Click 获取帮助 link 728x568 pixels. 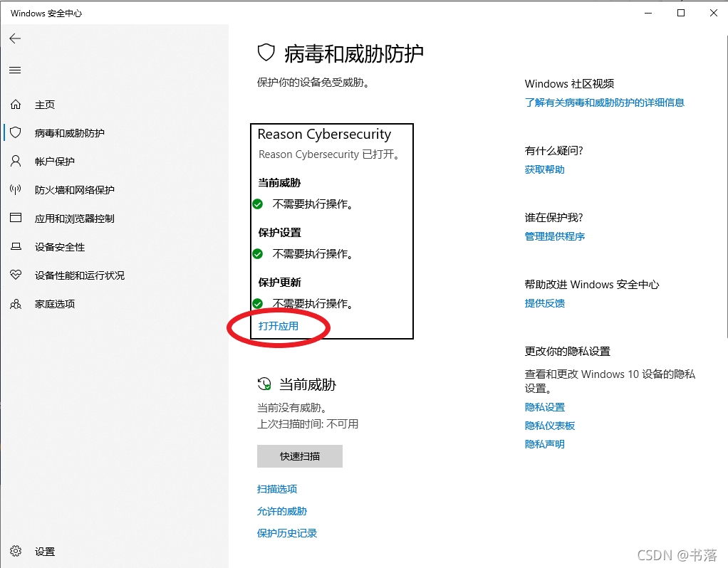pos(545,169)
